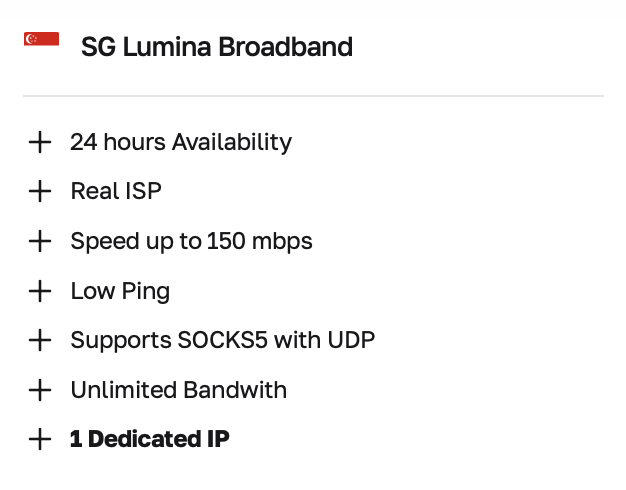626x490 pixels.
Task: Click the bold 1 Dedicated IP text
Action: click(x=150, y=439)
